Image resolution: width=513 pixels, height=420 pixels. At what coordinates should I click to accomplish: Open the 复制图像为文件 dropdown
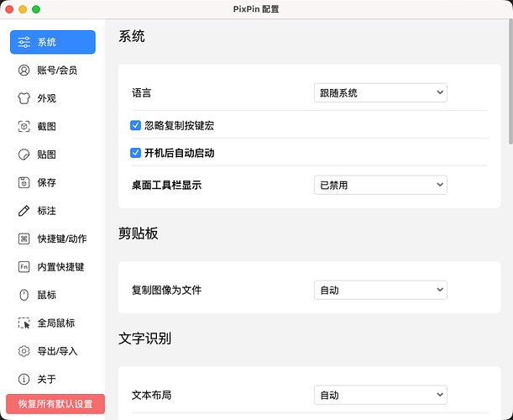click(x=380, y=290)
